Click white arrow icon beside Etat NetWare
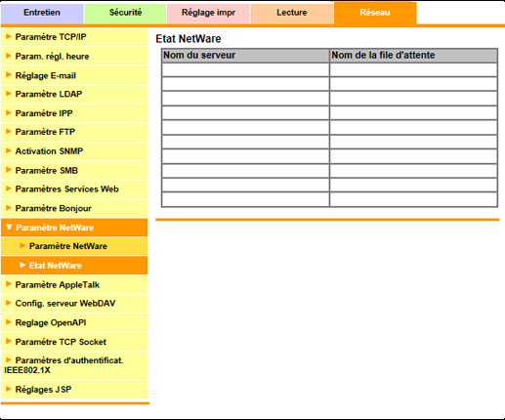This screenshot has height=420, width=505. 22,265
